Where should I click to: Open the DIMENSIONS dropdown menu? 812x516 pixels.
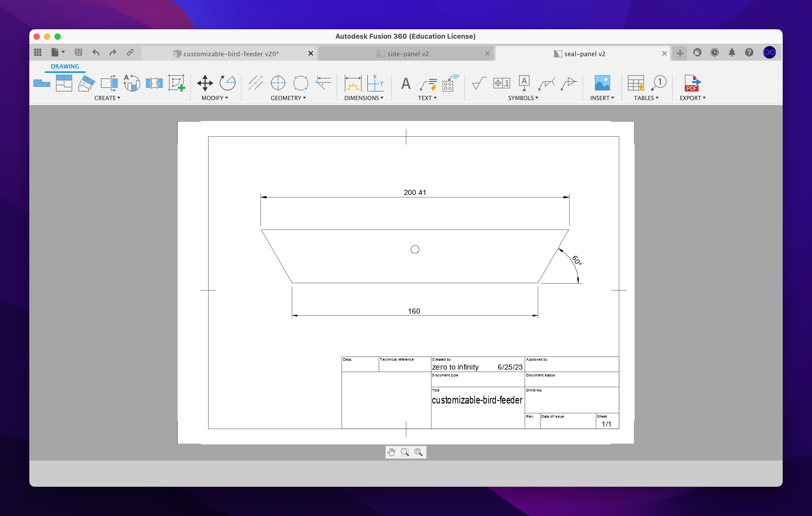[364, 98]
